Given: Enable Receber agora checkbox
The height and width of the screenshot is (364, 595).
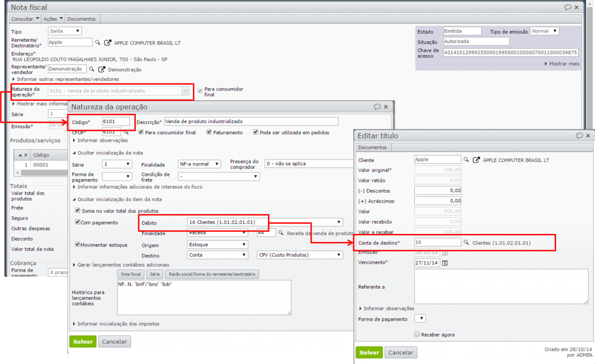Looking at the screenshot, I should point(417,334).
